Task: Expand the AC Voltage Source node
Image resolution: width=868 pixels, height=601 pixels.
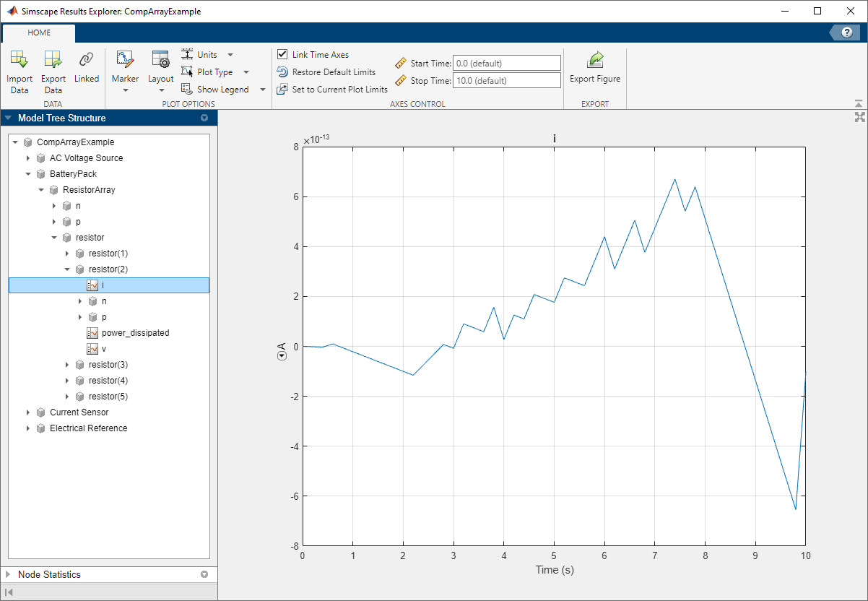Action: [28, 158]
